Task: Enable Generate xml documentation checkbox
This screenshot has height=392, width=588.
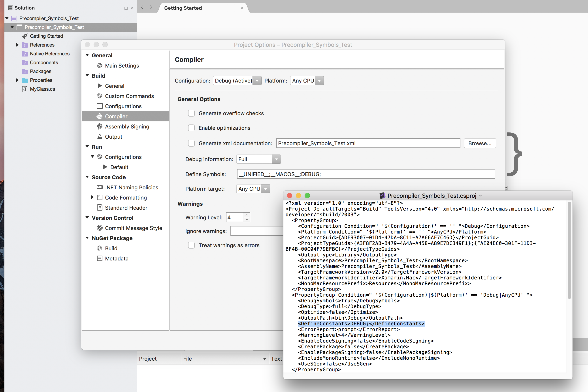Action: (191, 143)
